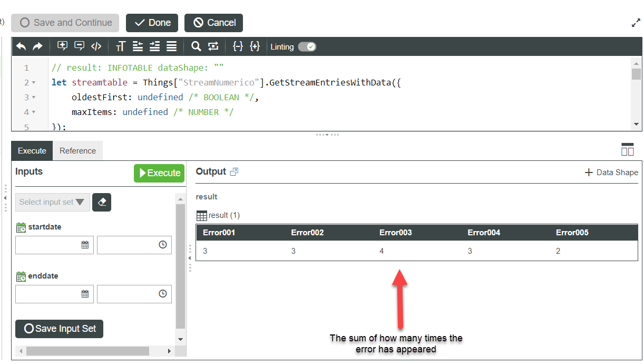Click the collapse all braces icon
This screenshot has width=644, height=364.
pos(238,46)
